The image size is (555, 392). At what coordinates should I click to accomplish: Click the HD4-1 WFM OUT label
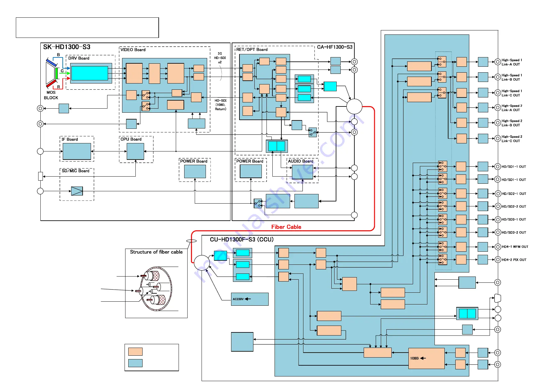coord(515,247)
